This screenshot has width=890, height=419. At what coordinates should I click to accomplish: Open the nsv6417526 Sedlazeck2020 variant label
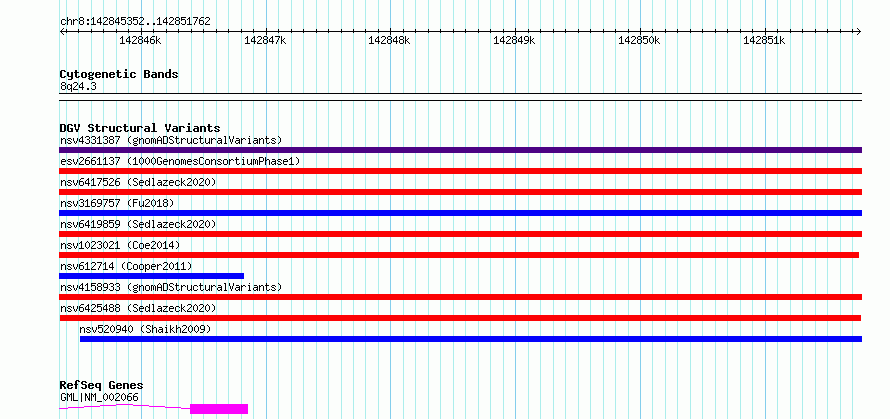click(x=138, y=182)
